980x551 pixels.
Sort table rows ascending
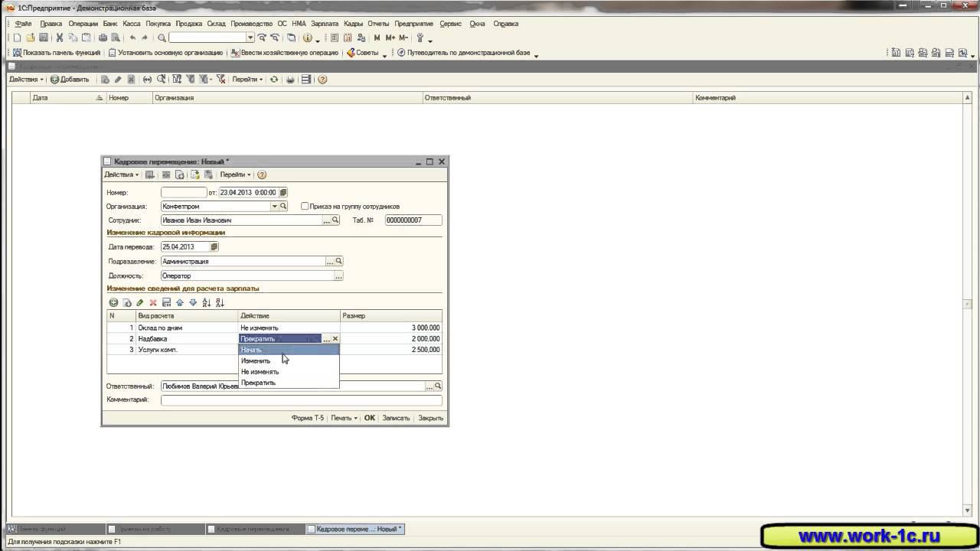[x=207, y=303]
